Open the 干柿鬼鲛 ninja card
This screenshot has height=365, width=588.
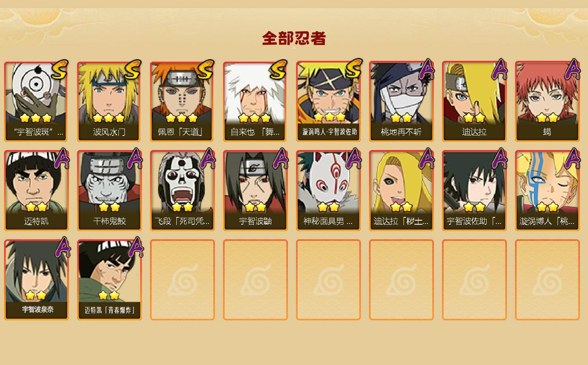pyautogui.click(x=109, y=191)
